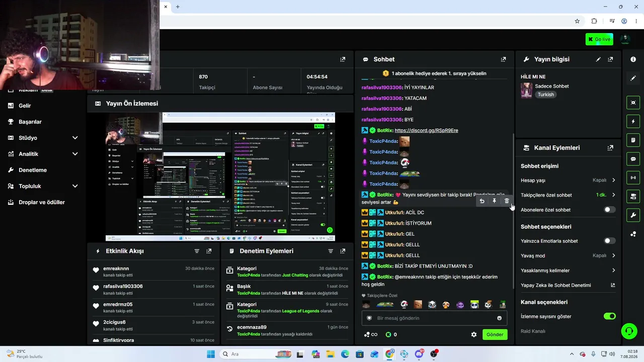Pin the hovered BotRix chat message
644x362 pixels.
coord(494,201)
